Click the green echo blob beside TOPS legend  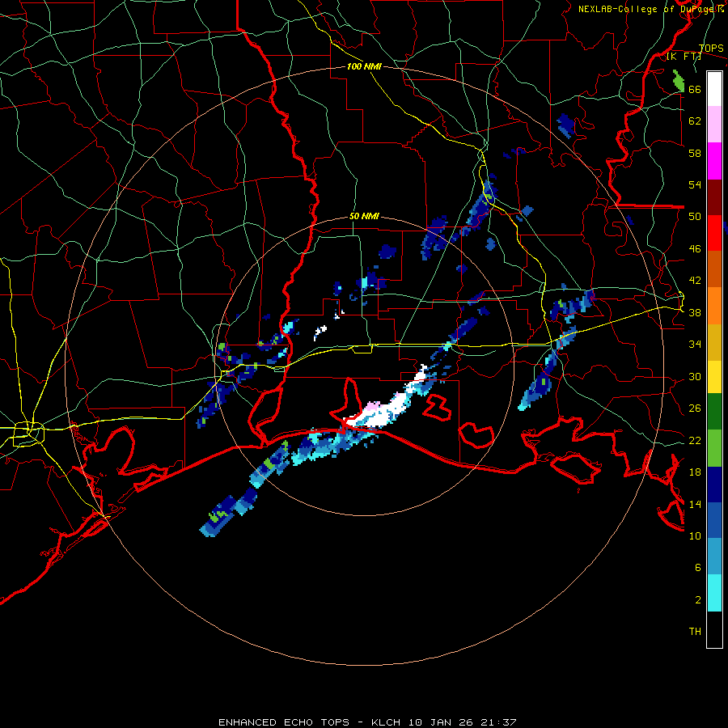point(679,81)
